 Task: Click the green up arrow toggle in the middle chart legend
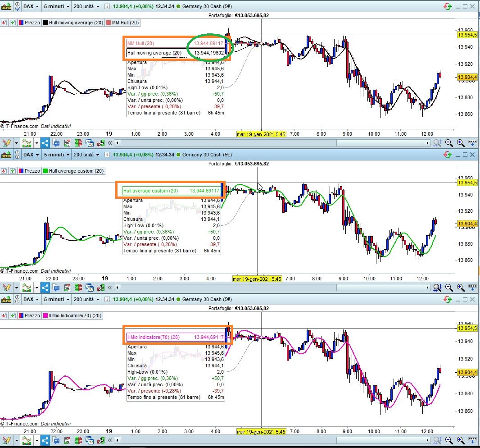13,171
